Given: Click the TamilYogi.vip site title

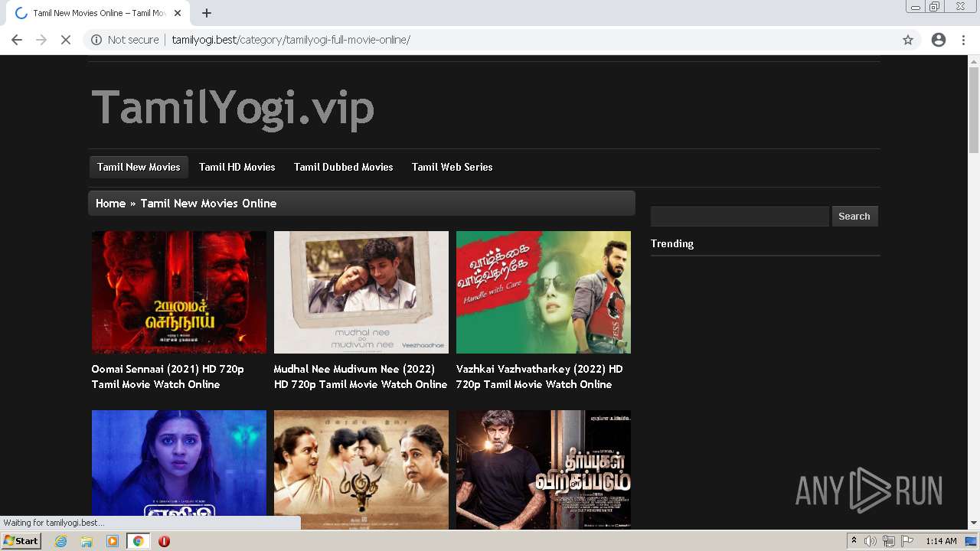Looking at the screenshot, I should tap(233, 107).
